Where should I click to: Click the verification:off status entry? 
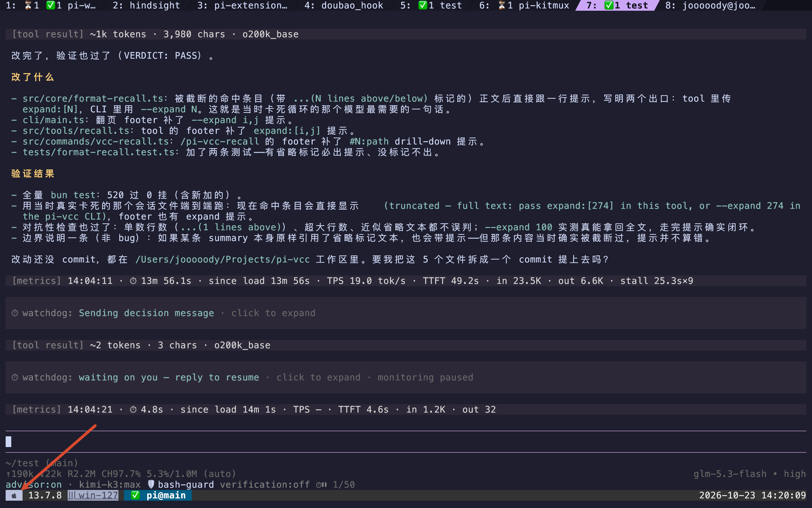265,485
